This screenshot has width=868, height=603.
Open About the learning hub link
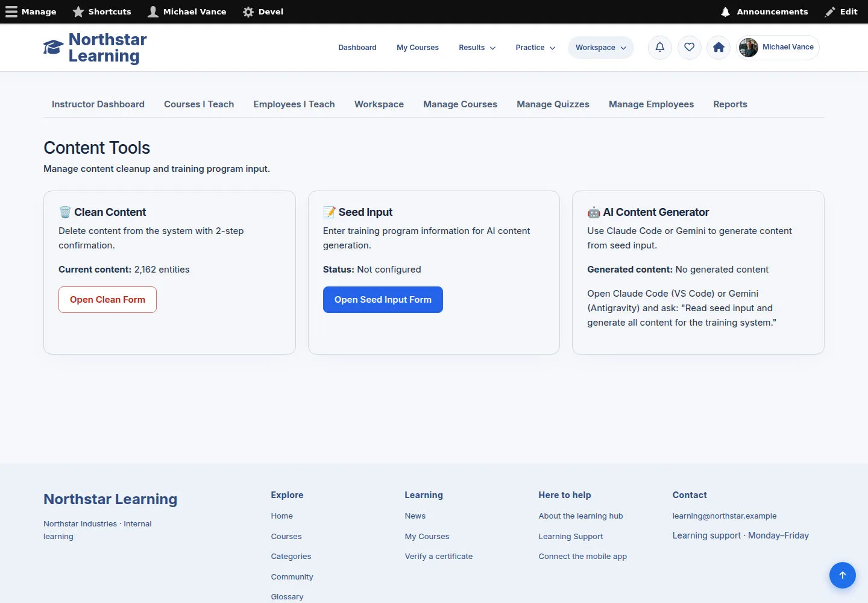coord(581,516)
